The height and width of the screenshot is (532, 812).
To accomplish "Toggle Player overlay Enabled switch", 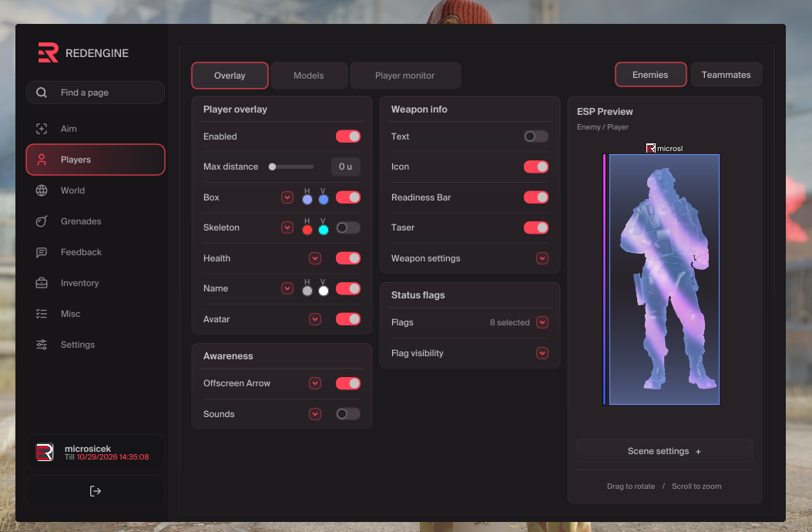I will pos(348,136).
